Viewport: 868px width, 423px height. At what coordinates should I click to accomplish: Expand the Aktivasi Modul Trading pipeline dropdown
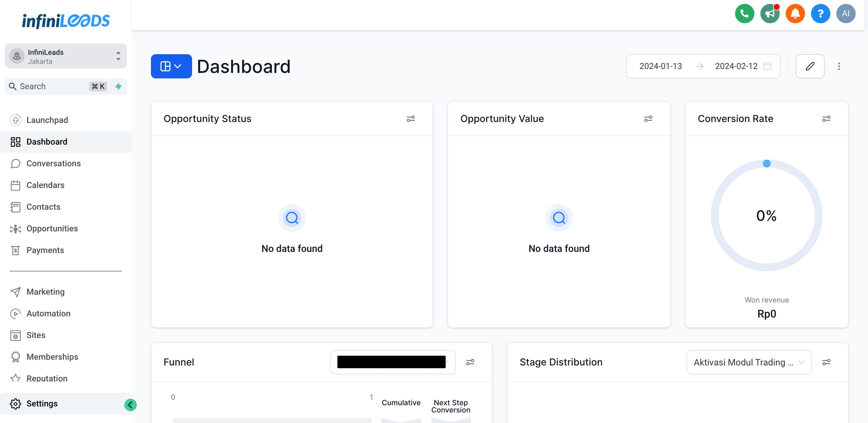[x=749, y=362]
